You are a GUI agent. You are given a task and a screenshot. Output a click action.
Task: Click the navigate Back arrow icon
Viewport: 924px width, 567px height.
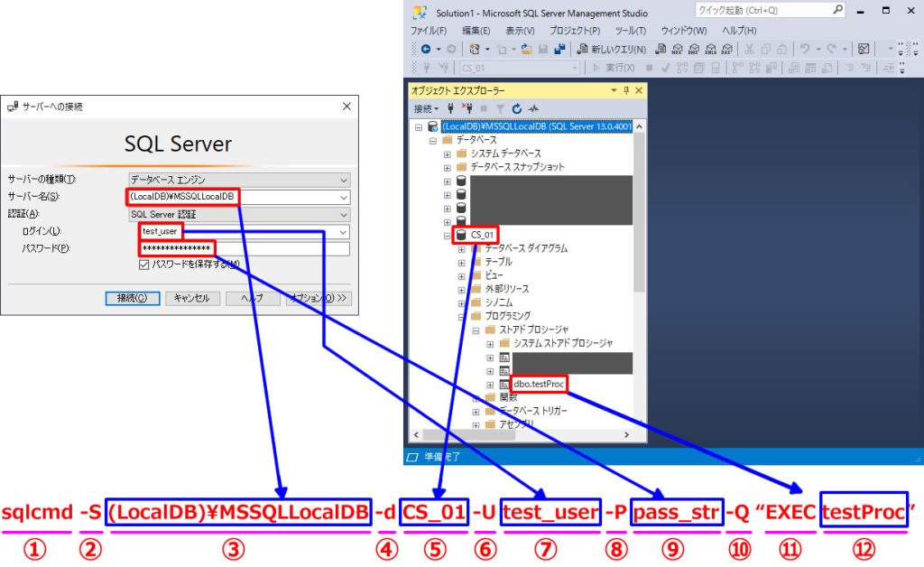425,49
